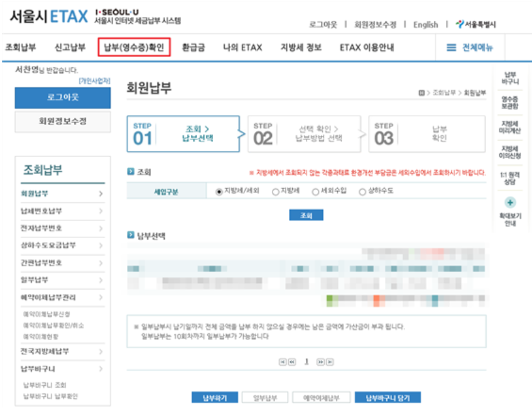
Task: Open the 신고납부 top menu
Action: pos(70,47)
